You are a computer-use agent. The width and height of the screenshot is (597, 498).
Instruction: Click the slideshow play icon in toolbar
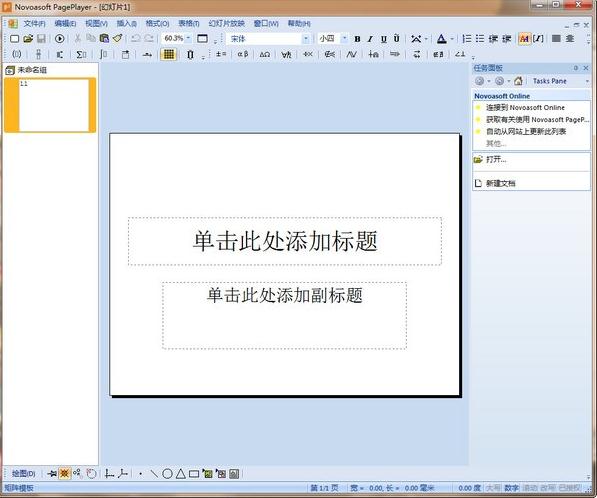[x=60, y=38]
